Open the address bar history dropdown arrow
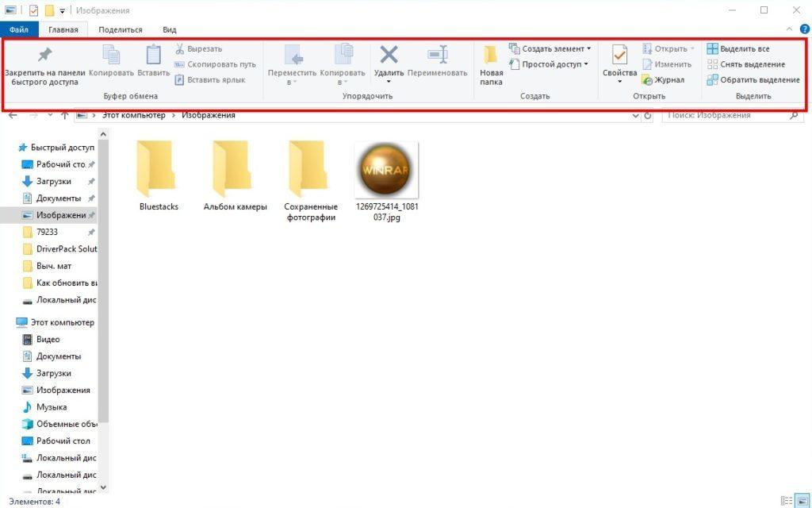The image size is (812, 508). pos(635,115)
